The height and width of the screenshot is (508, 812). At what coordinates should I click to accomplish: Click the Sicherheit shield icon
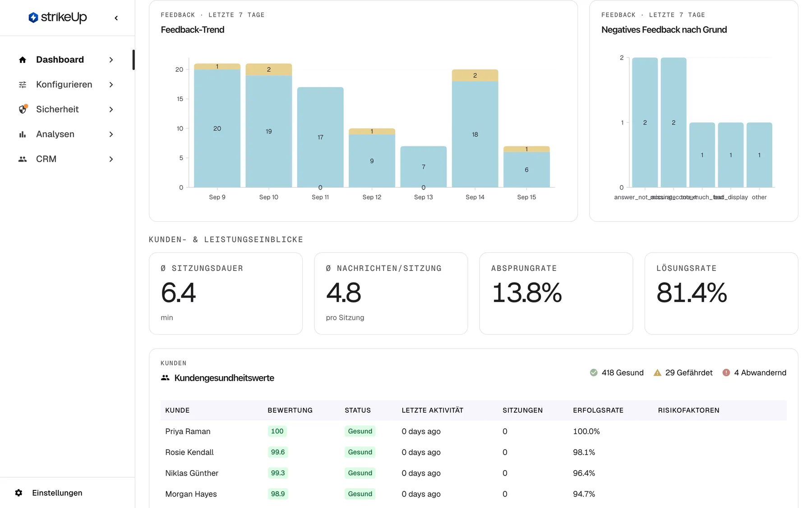pyautogui.click(x=23, y=109)
